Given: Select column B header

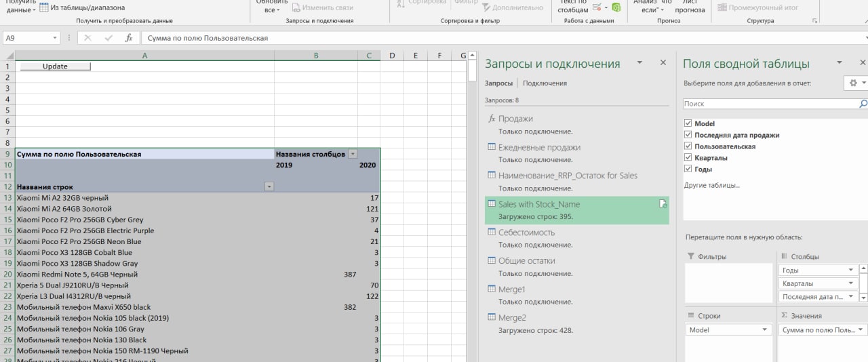Looking at the screenshot, I should (316, 56).
